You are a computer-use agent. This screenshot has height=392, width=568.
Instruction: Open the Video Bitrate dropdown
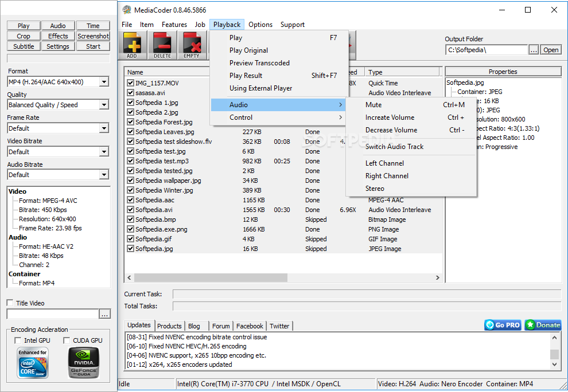coord(104,152)
